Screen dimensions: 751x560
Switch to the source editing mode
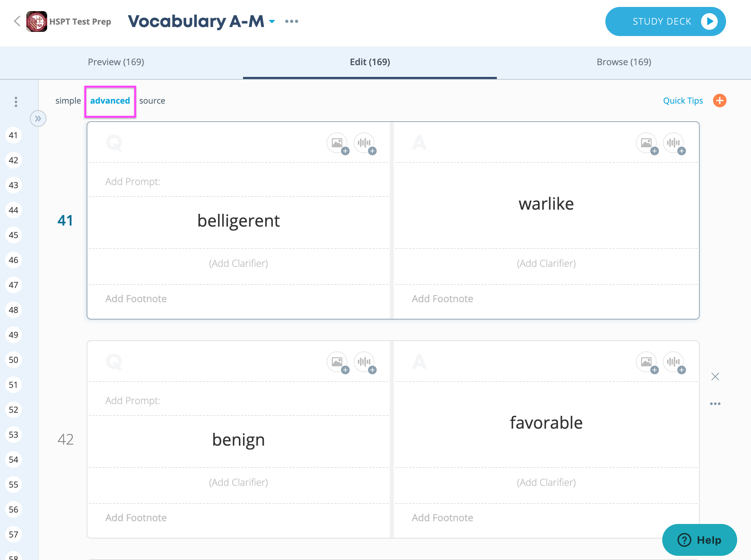[152, 100]
